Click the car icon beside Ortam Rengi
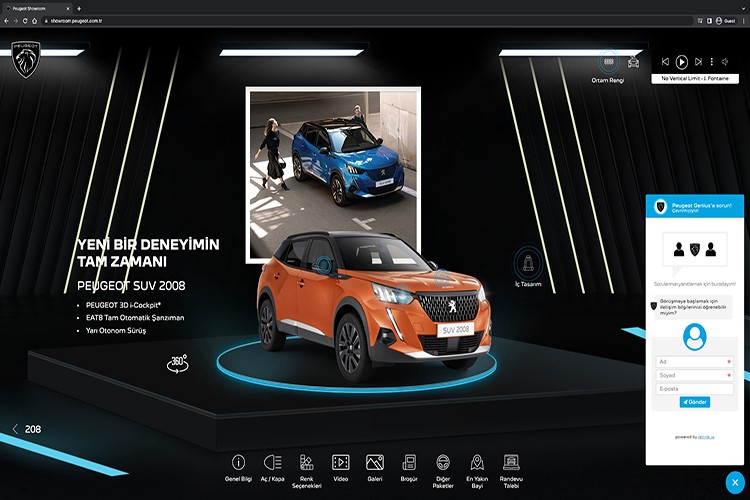Image resolution: width=750 pixels, height=500 pixels. pos(633,62)
